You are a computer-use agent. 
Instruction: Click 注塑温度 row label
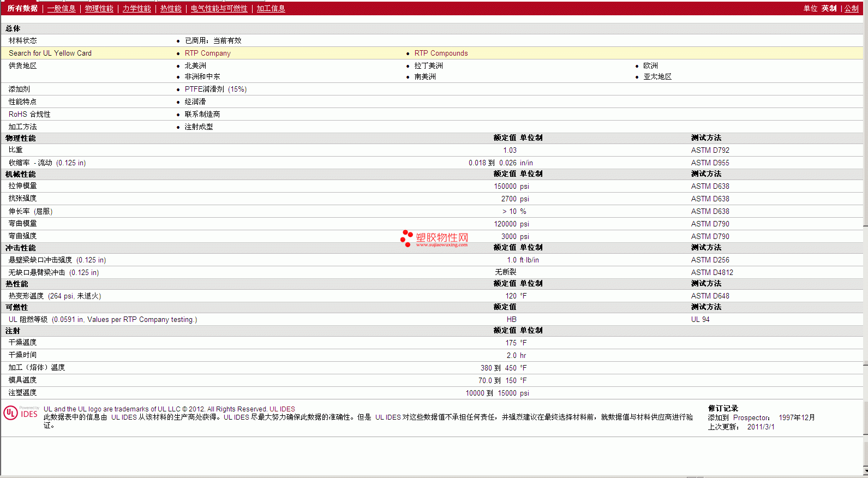(22, 393)
